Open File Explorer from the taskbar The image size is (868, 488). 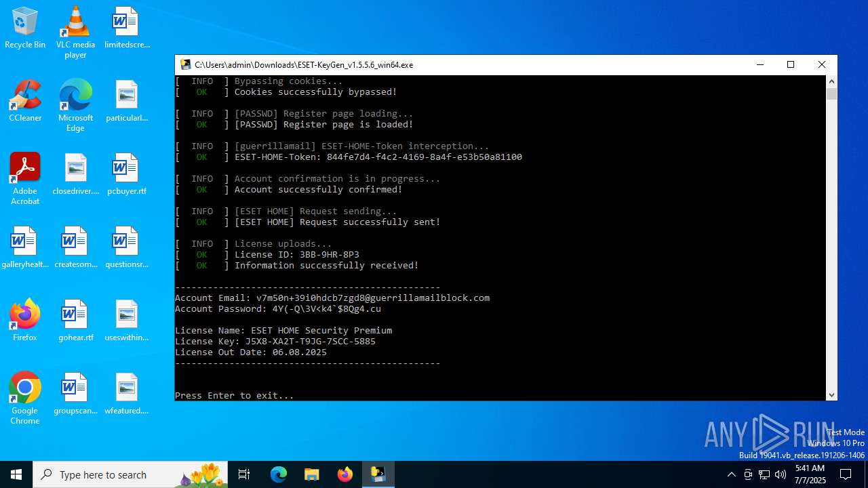(x=311, y=474)
